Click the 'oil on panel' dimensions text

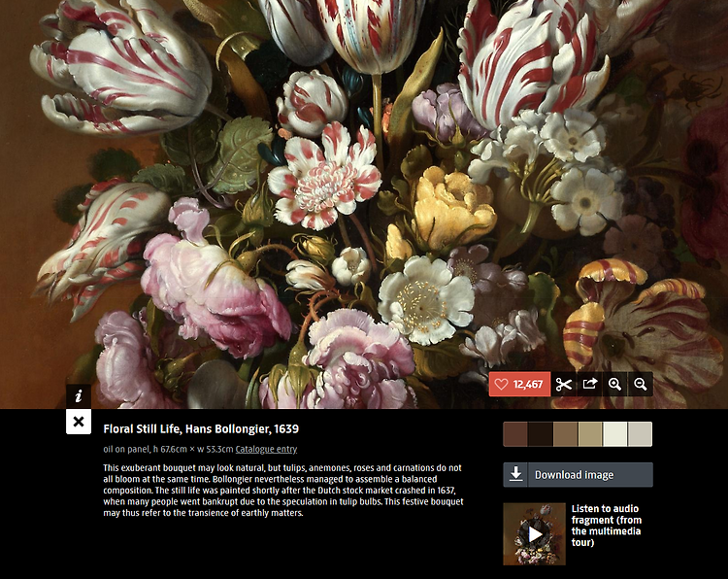(169, 449)
